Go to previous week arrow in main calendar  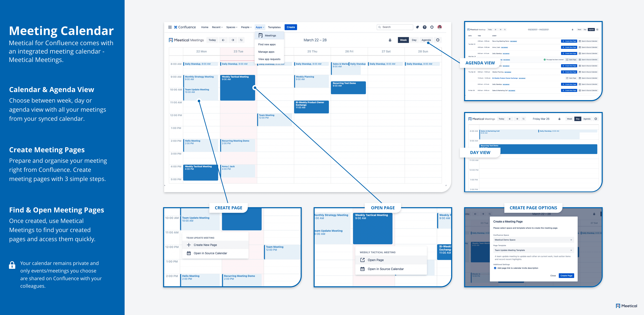click(223, 40)
